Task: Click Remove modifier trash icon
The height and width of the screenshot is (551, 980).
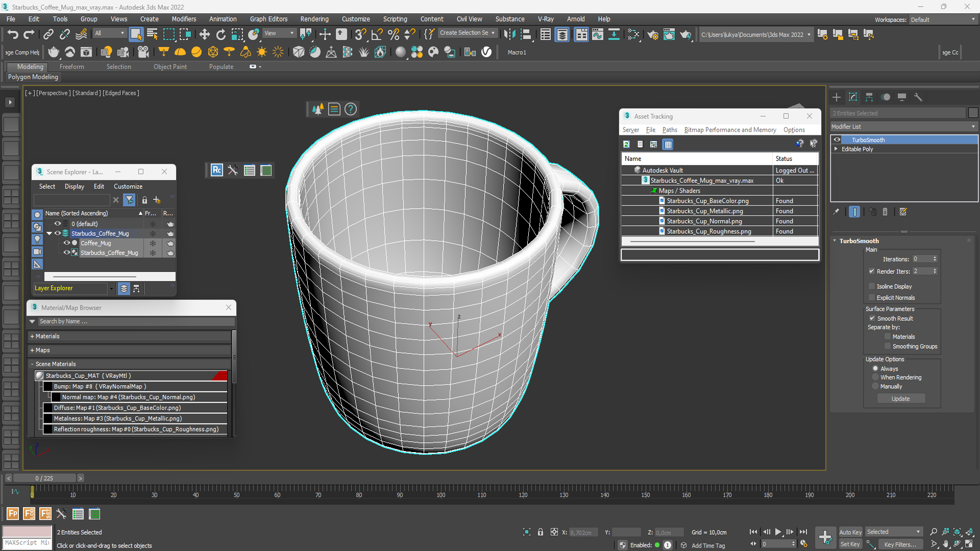Action: [885, 212]
